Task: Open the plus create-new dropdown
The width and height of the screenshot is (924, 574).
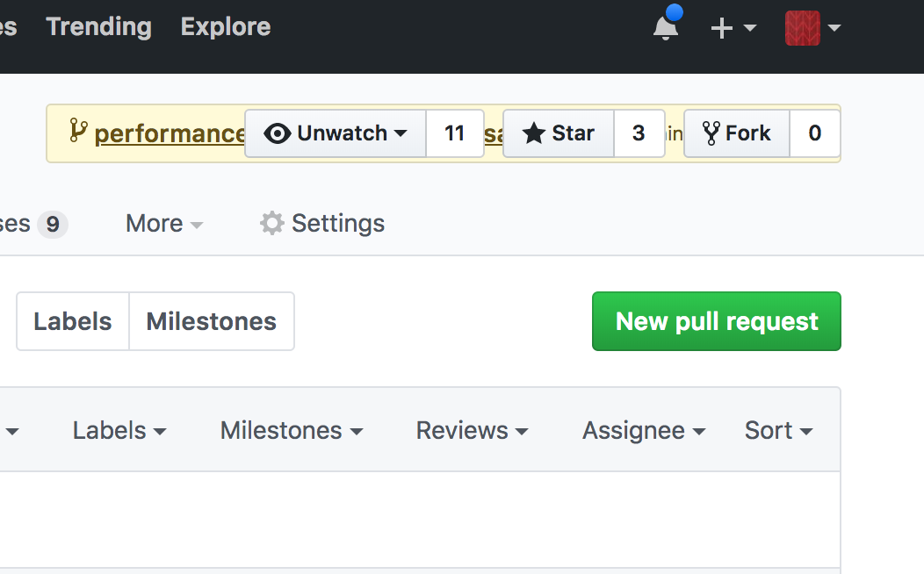Action: [733, 28]
